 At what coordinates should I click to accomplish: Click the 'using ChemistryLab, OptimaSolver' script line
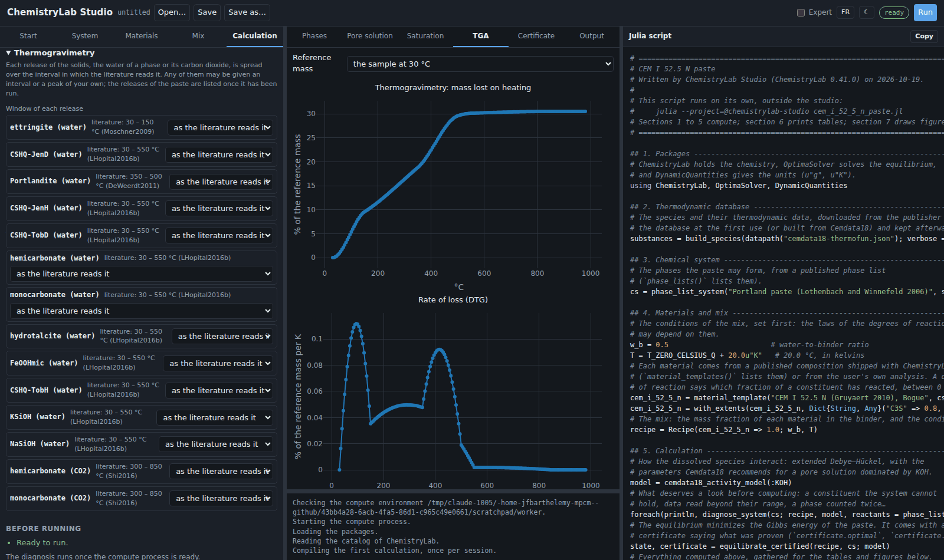point(739,186)
